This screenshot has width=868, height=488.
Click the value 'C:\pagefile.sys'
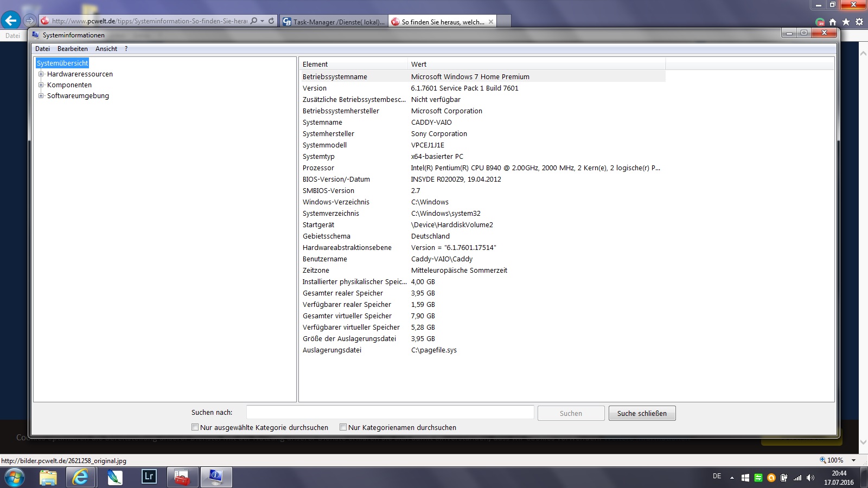[x=434, y=350]
